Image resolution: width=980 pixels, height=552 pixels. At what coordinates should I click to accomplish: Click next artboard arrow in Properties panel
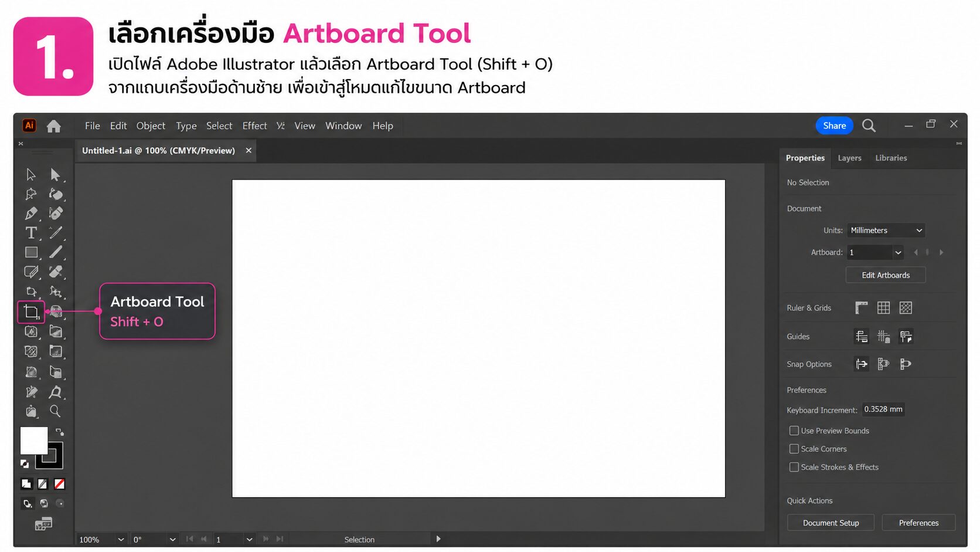(x=941, y=252)
